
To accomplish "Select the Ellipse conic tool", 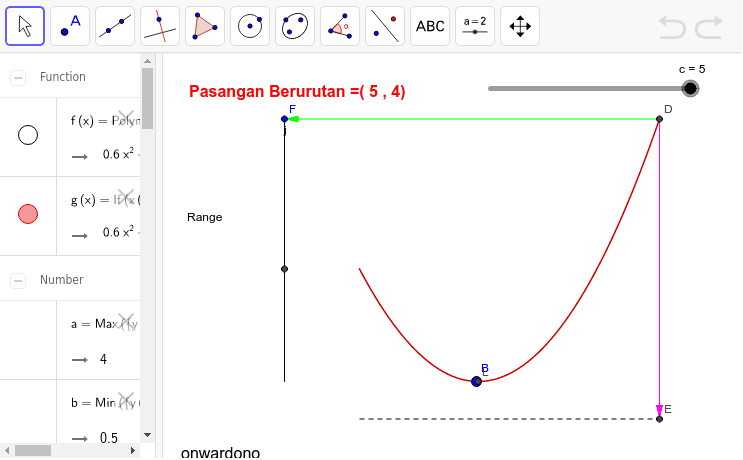I will point(295,26).
